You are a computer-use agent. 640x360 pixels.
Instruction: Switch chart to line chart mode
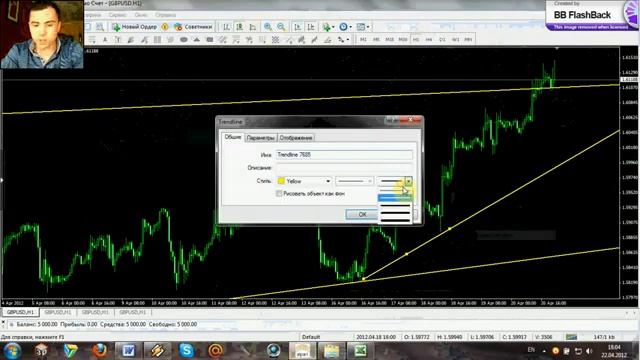click(x=253, y=27)
